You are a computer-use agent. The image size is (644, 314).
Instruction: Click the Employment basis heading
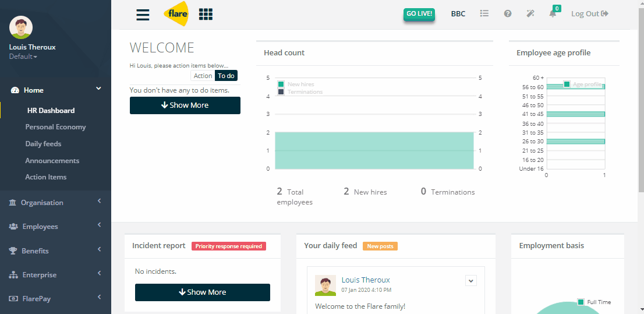[551, 246]
